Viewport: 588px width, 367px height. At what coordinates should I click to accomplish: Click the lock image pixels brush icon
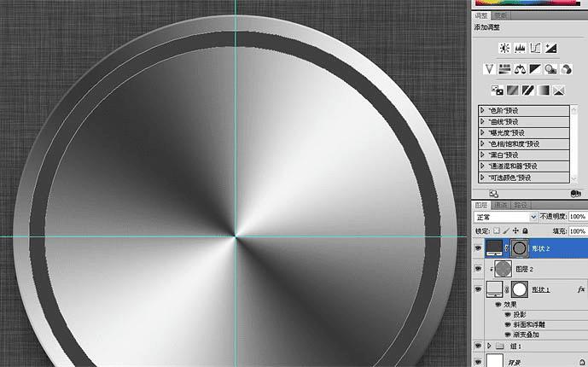(x=506, y=231)
